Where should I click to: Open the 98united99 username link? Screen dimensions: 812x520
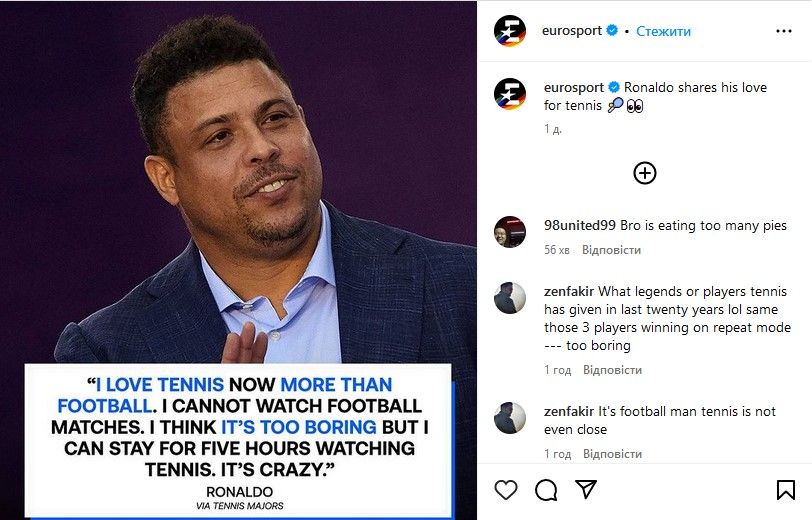point(580,226)
